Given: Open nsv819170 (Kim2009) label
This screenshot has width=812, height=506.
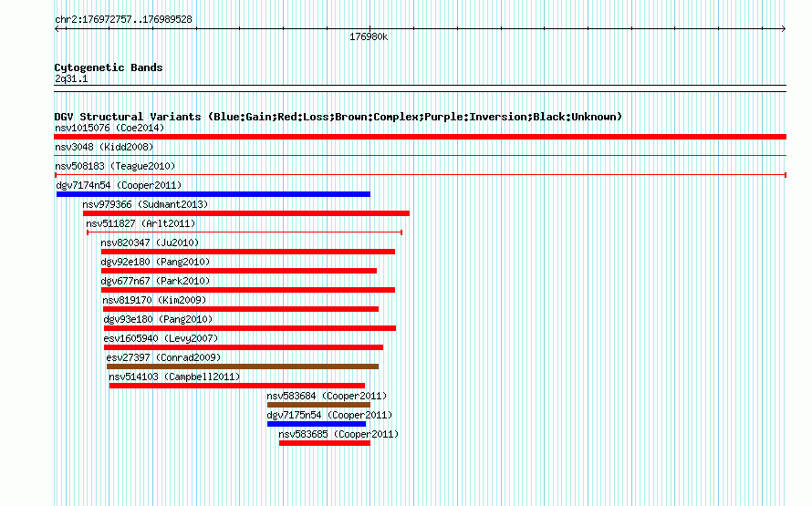Looking at the screenshot, I should [x=154, y=300].
